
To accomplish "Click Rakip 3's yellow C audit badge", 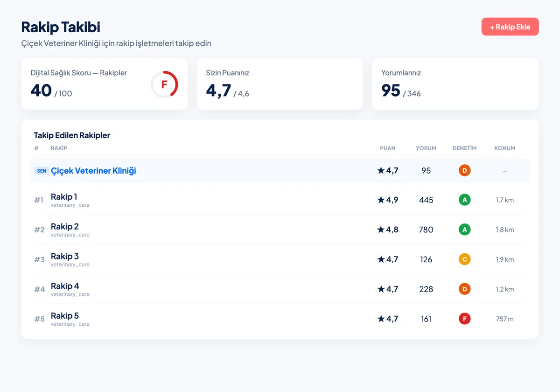I will tap(464, 259).
